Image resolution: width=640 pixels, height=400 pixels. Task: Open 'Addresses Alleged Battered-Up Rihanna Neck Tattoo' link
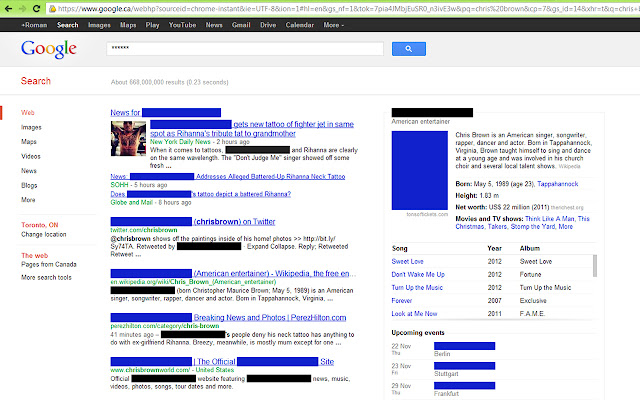228,176
